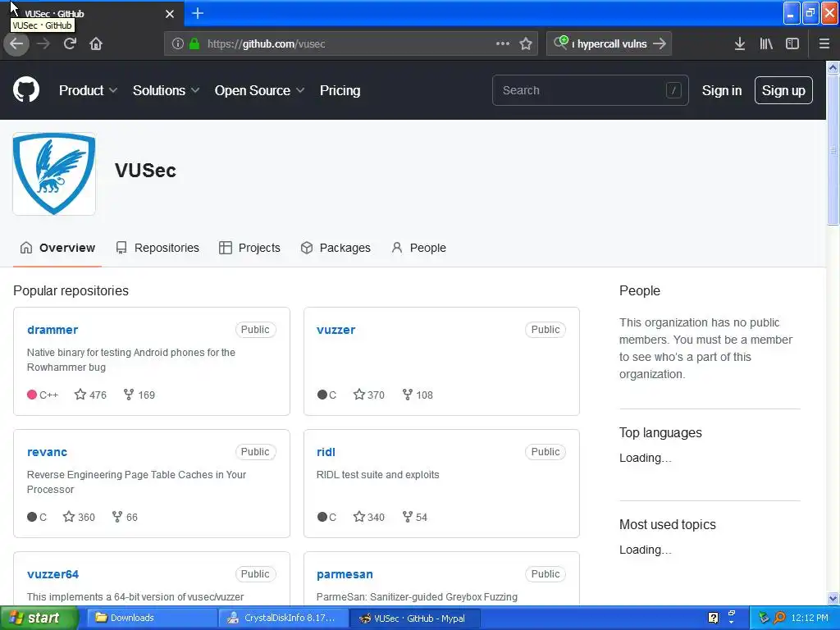Click the question mark tray icon

(713, 618)
